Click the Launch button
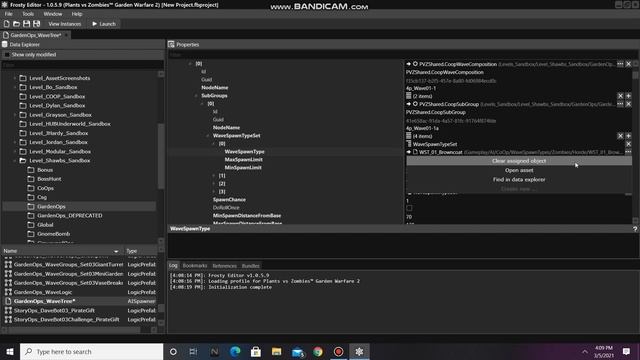This screenshot has height=360, width=640. click(x=104, y=24)
